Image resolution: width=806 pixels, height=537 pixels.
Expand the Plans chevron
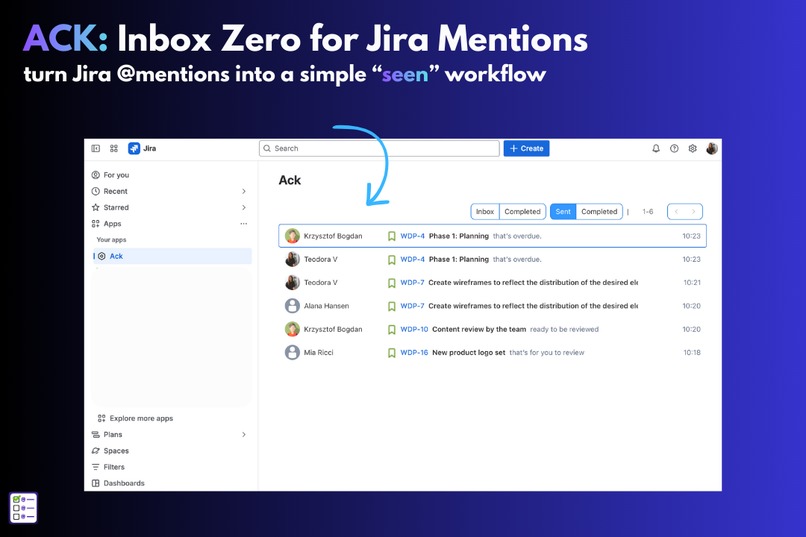pos(244,435)
